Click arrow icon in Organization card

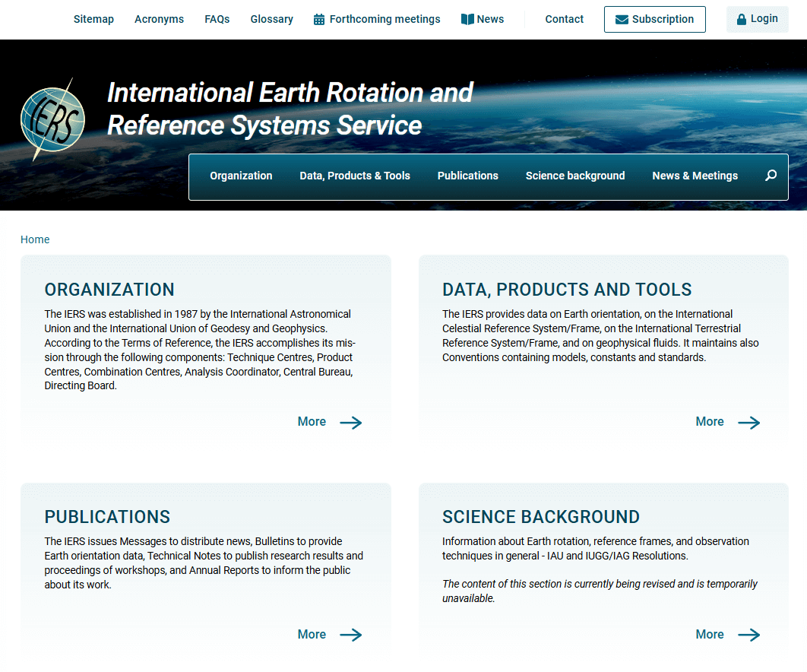point(350,423)
